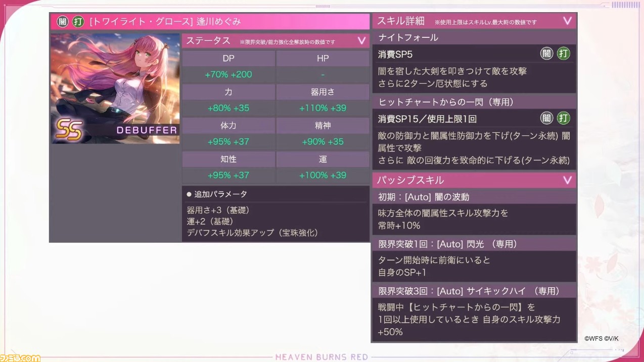Click the dark element icon beside 消費SP15
Image resolution: width=644 pixels, height=362 pixels.
[x=547, y=118]
